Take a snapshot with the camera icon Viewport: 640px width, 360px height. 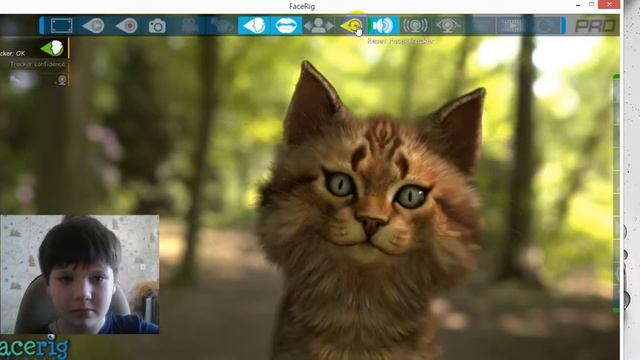157,26
